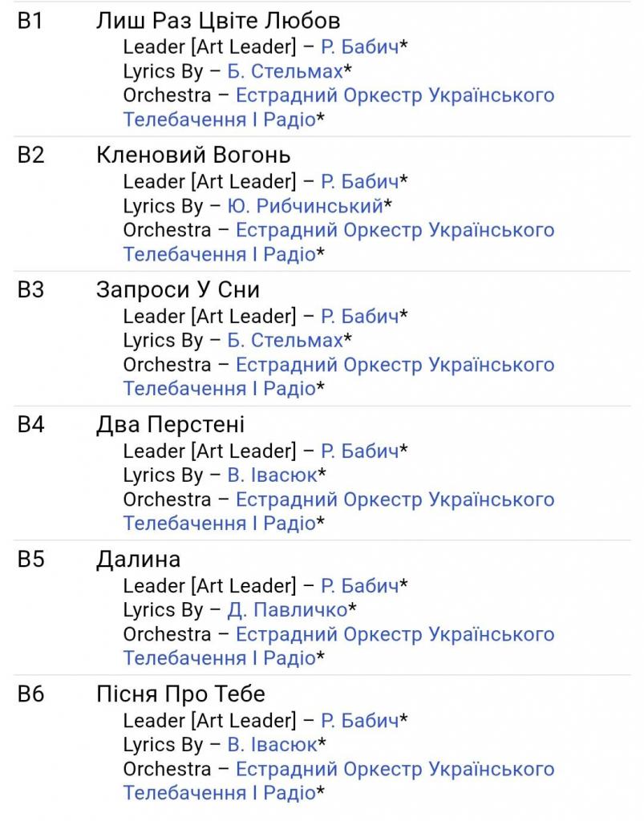
Task: Open the orchestra link under Лиш Раз Цвіте Любов
Action: (395, 96)
